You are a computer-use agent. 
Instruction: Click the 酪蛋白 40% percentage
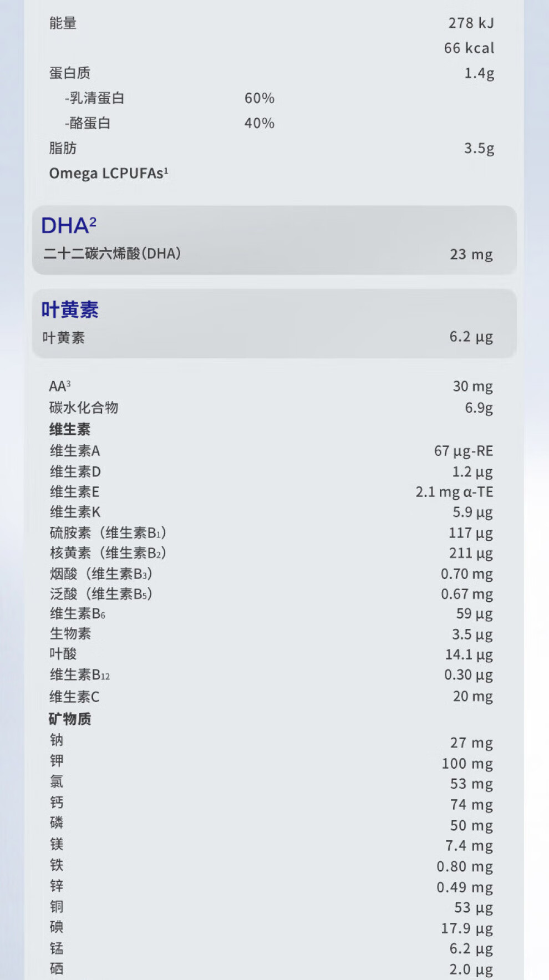[x=260, y=123]
